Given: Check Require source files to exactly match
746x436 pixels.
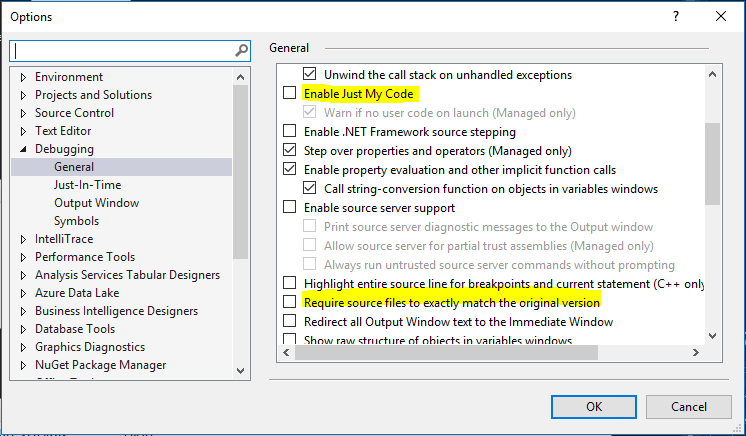Looking at the screenshot, I should (x=290, y=302).
